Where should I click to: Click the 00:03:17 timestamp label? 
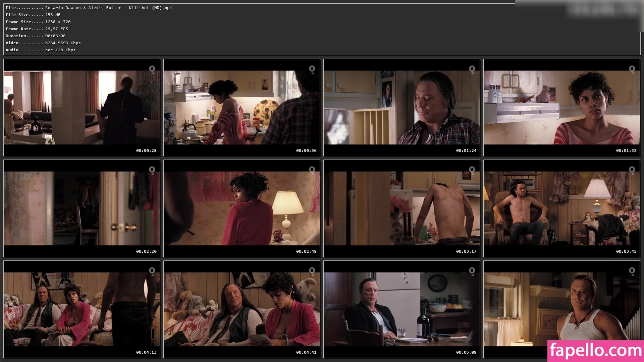coord(466,251)
